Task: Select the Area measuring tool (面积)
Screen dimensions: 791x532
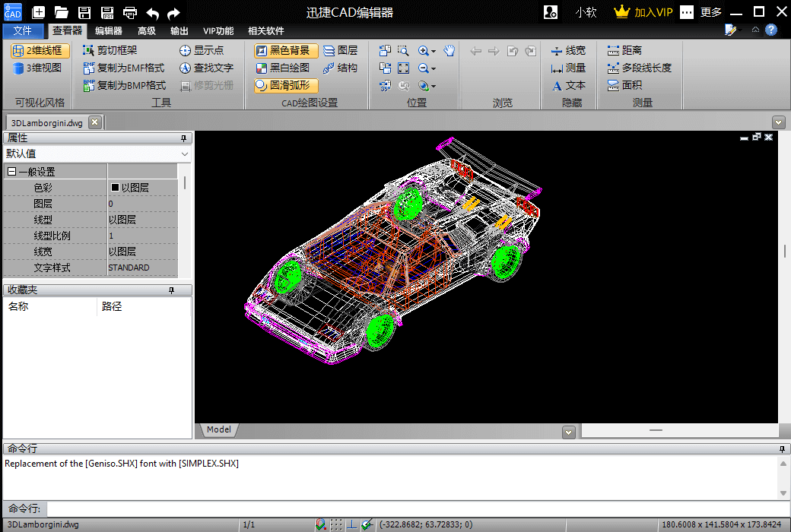Action: tap(624, 86)
